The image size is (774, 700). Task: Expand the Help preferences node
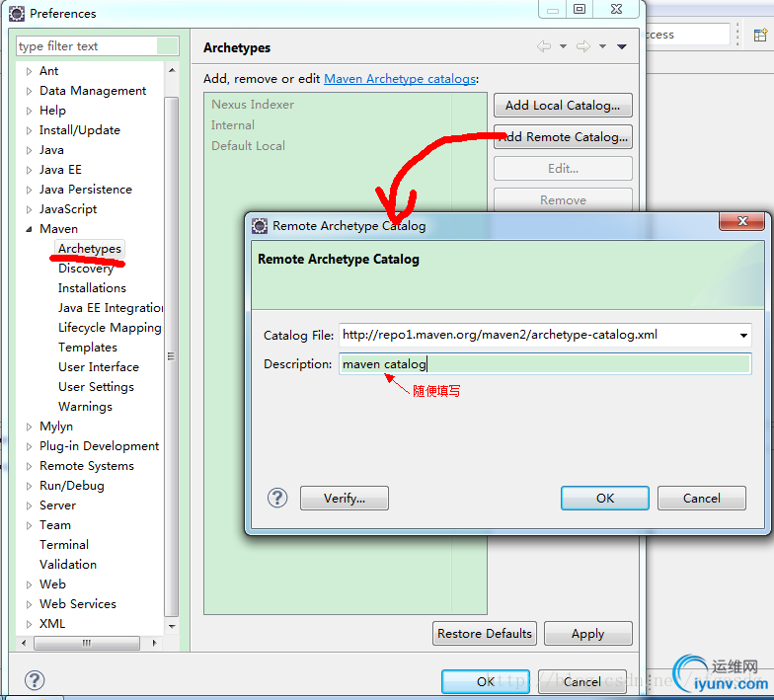pos(30,111)
